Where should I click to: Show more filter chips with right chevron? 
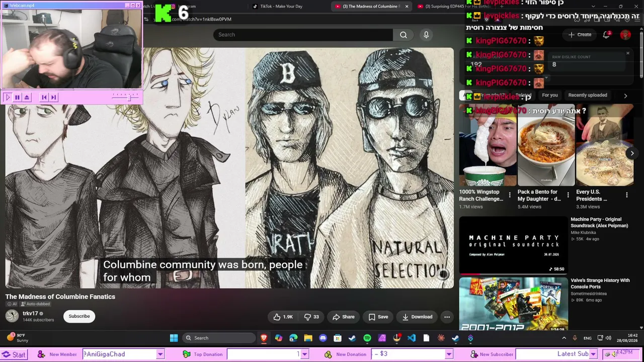pos(625,96)
